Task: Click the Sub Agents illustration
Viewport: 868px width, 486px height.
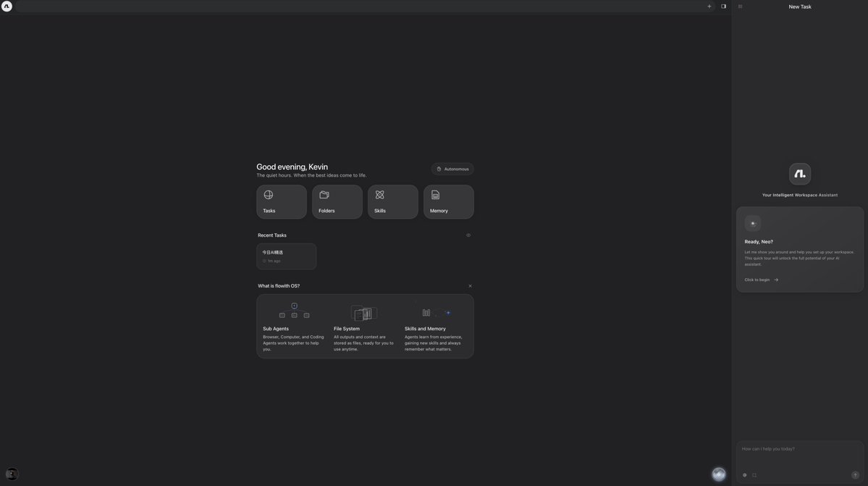Action: tap(294, 311)
